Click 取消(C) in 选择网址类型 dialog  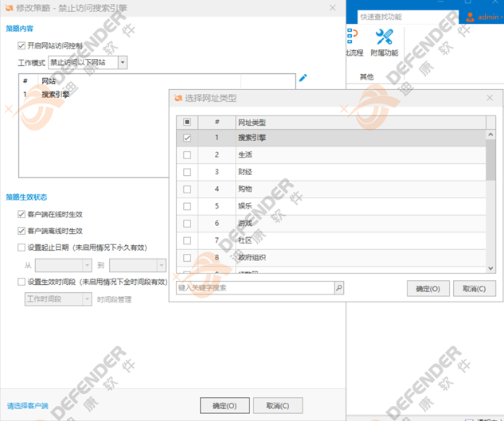tap(475, 289)
